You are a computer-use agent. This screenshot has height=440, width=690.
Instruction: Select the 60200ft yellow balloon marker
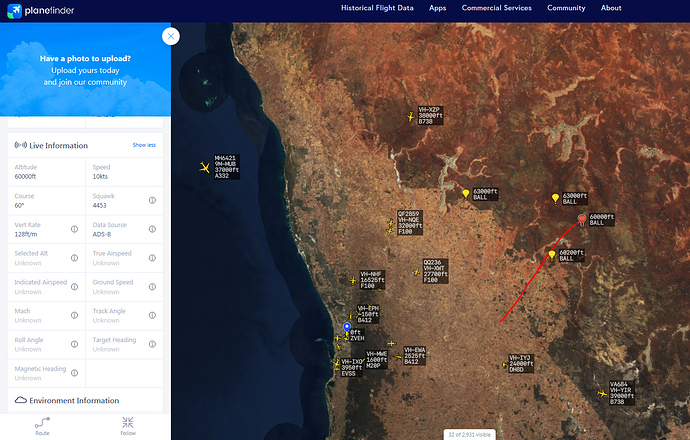coord(552,255)
